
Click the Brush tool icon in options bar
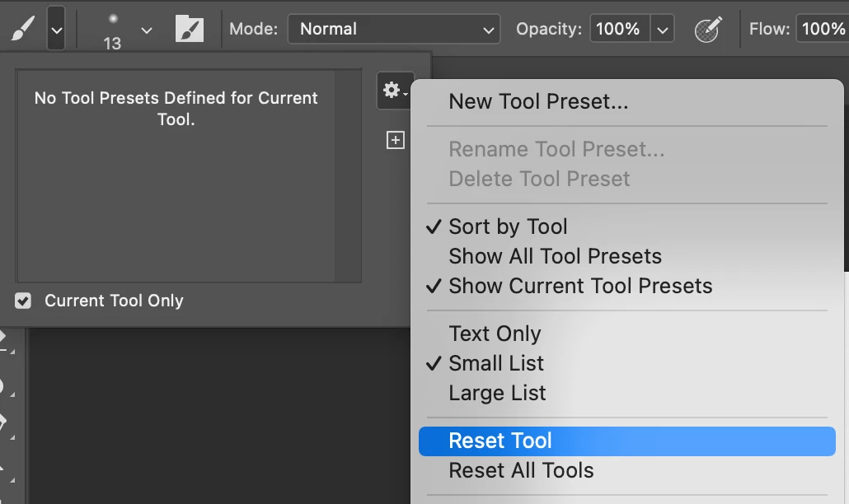(x=20, y=30)
